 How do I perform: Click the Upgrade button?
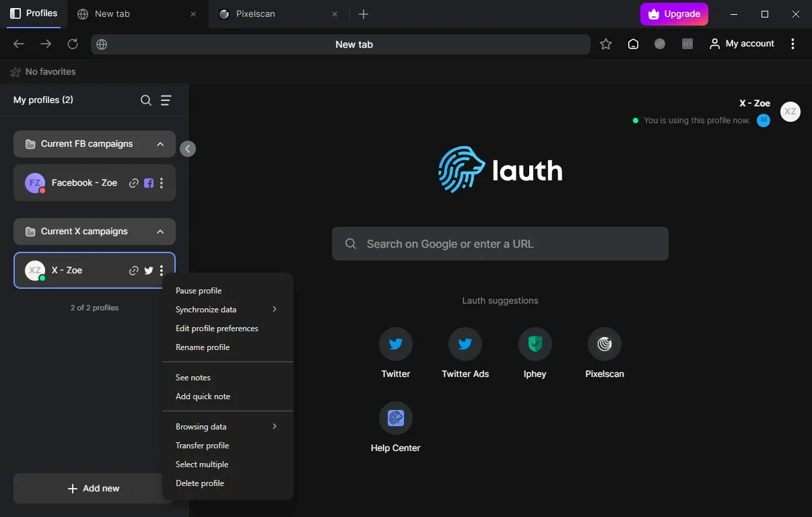[674, 13]
